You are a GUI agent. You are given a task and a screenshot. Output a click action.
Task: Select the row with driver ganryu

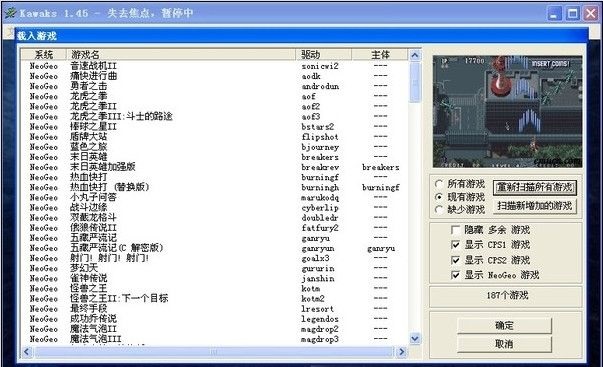(x=214, y=238)
